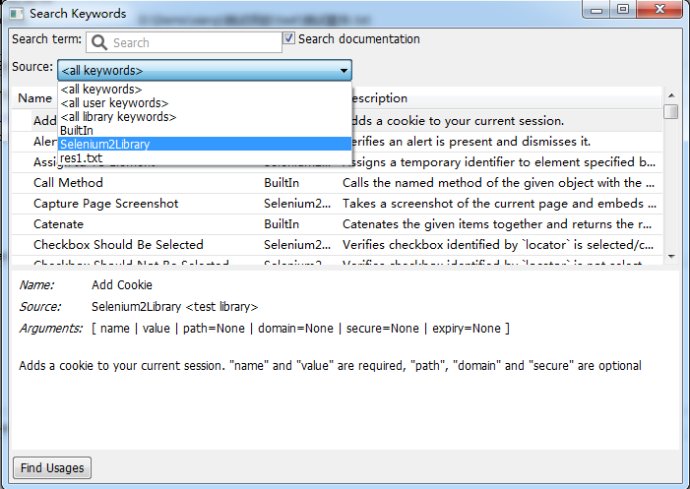Viewport: 690px width, 489px height.
Task: Click 'Calls the named method' description
Action: click(498, 183)
